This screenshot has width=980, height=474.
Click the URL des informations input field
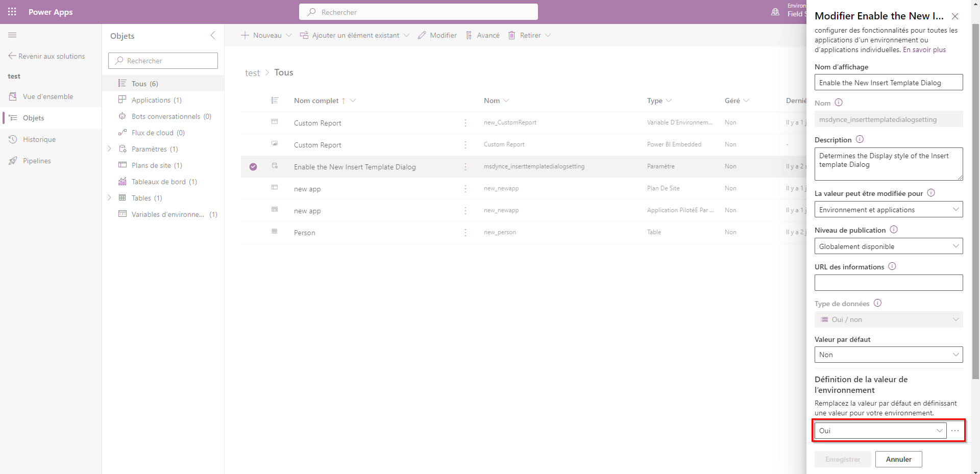[889, 283]
